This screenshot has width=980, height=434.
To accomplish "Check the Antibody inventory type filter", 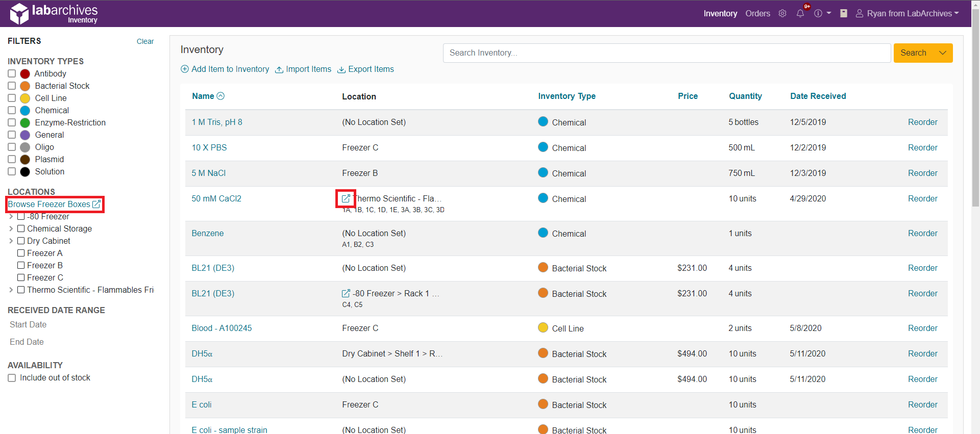I will pos(12,73).
